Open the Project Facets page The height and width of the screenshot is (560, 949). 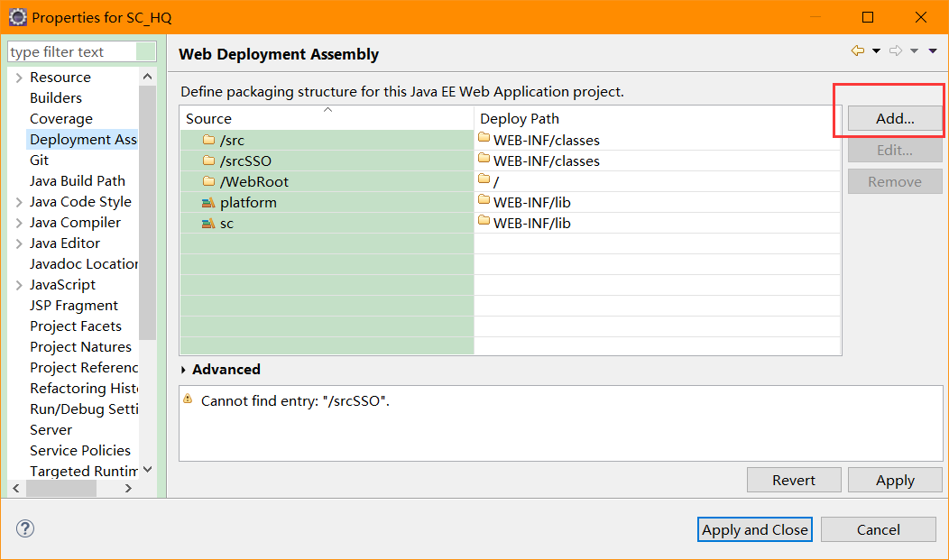pos(76,326)
